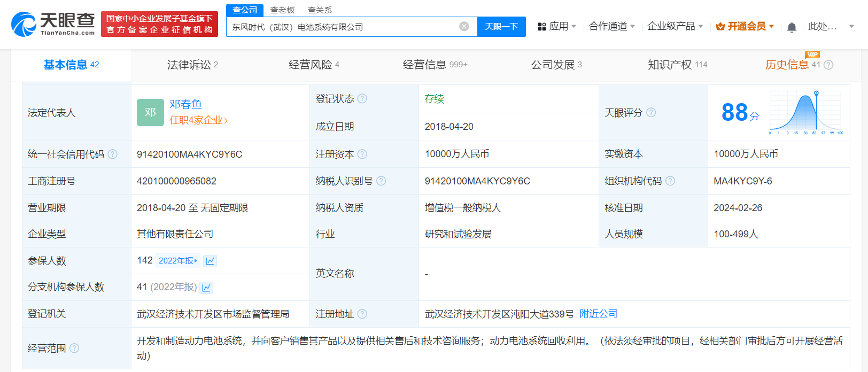This screenshot has height=372, width=868.
Task: Expand the 合作通道 dropdown
Action: point(633,27)
